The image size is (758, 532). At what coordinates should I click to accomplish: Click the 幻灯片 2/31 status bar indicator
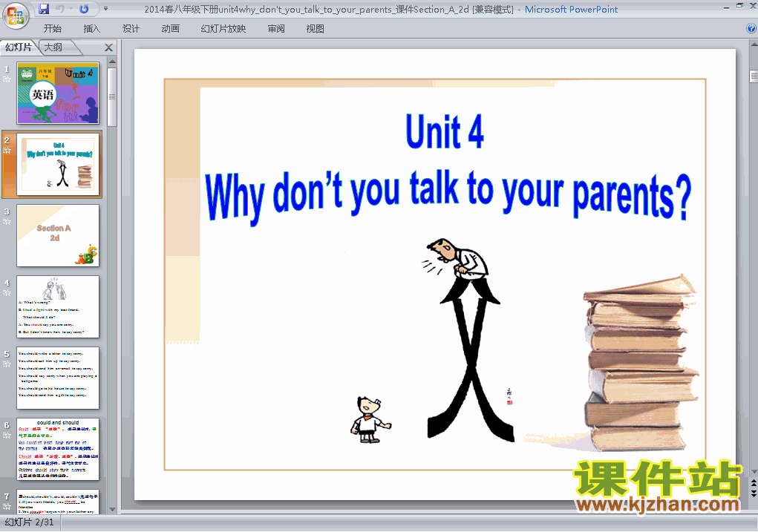pos(30,522)
